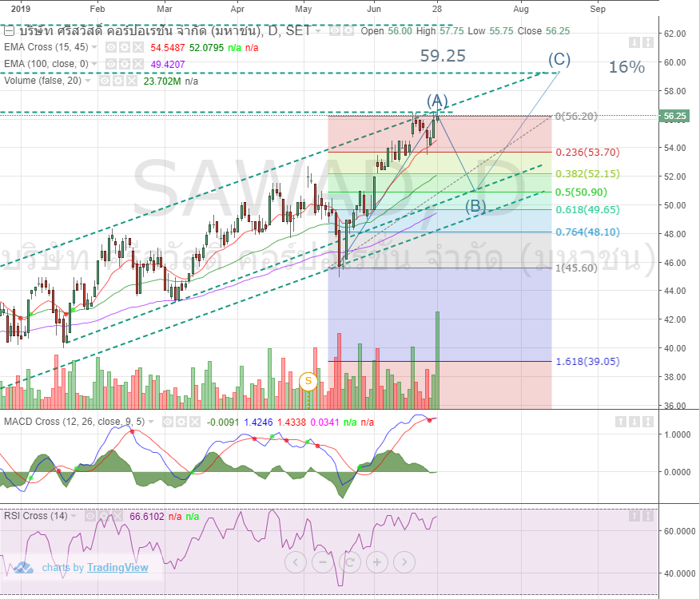The width and height of the screenshot is (700, 599).
Task: Select the (A) wave label
Action: [437, 100]
